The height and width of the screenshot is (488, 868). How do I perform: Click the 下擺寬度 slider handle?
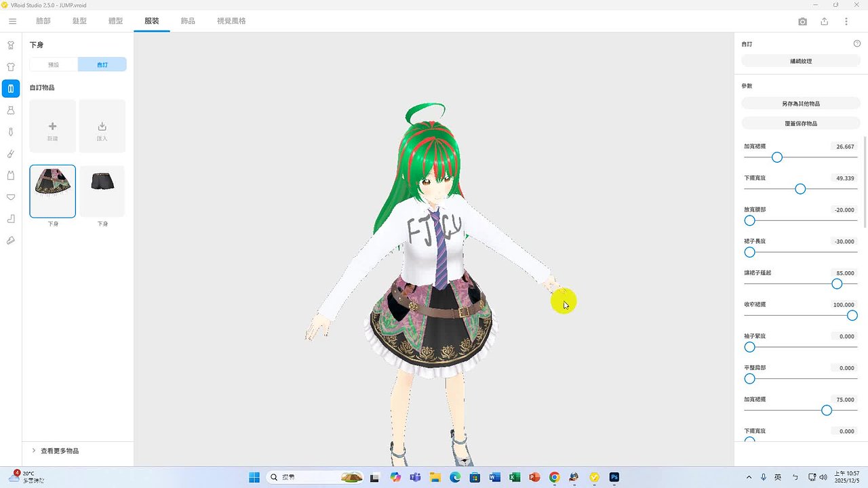(800, 189)
